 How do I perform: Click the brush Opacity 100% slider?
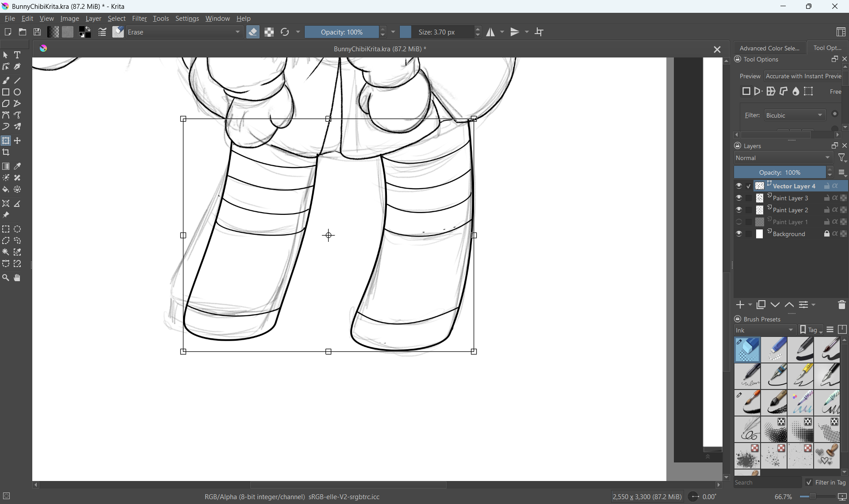click(x=341, y=32)
